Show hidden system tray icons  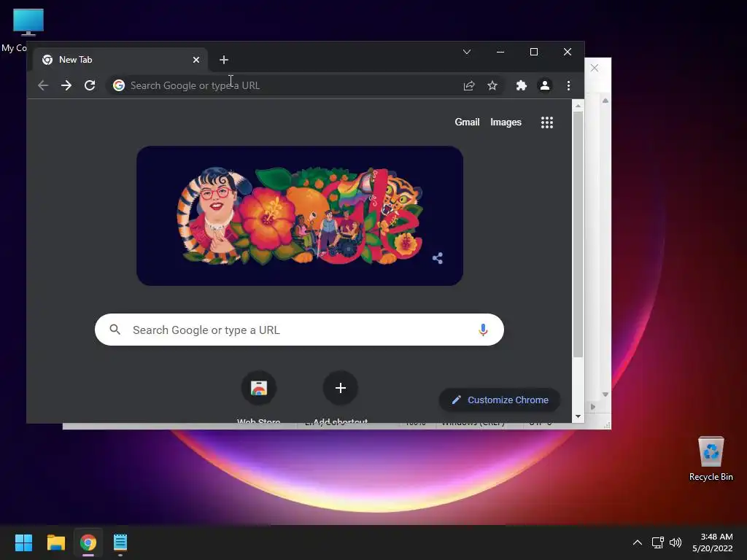click(x=638, y=542)
